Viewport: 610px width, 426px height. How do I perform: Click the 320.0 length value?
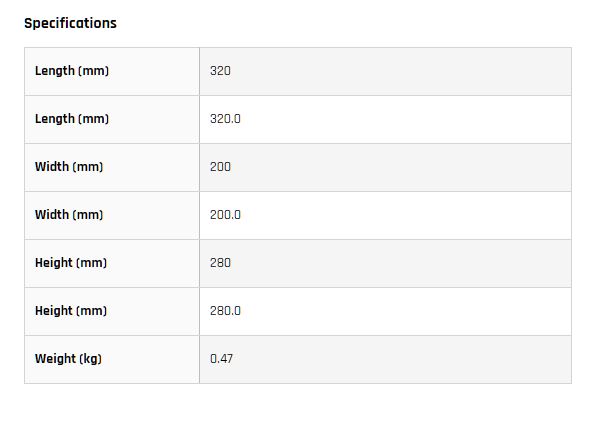pyautogui.click(x=225, y=119)
